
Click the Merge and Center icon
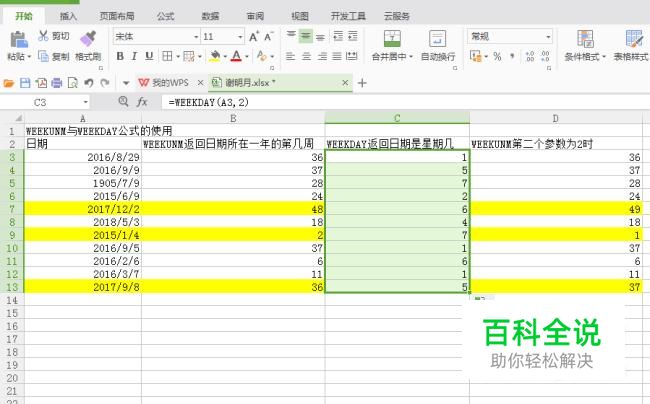click(392, 39)
